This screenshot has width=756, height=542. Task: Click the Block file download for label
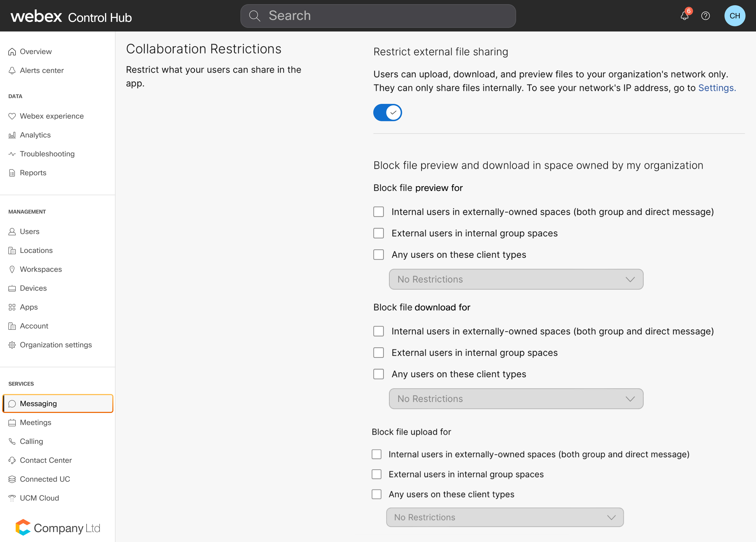point(422,307)
